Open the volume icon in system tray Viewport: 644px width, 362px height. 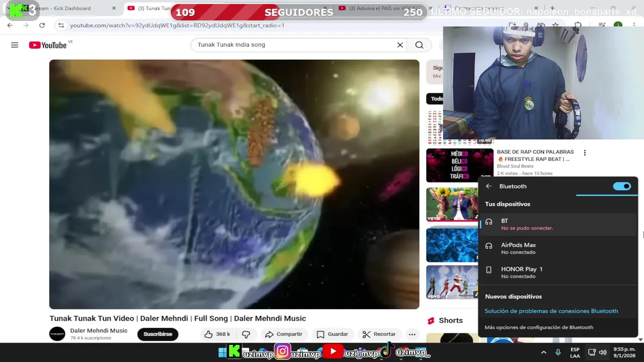pyautogui.click(x=603, y=352)
